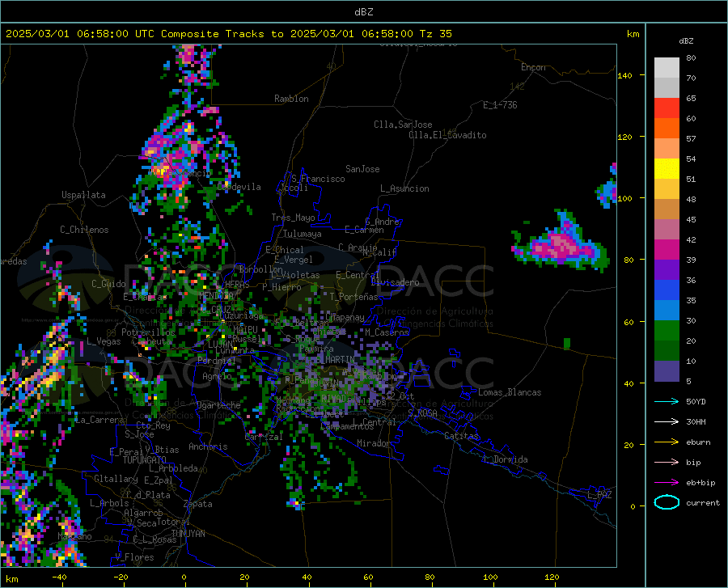Image resolution: width=728 pixels, height=588 pixels.
Task: Select the slate purple bottom swatch of the scale
Action: (x=667, y=371)
